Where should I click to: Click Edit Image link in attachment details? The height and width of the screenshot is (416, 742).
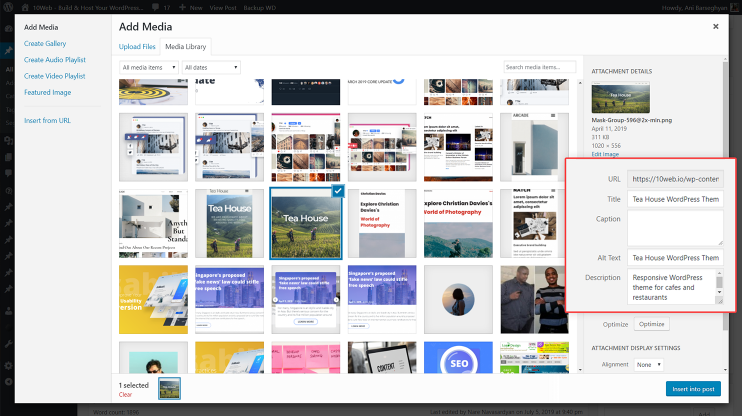tap(605, 154)
